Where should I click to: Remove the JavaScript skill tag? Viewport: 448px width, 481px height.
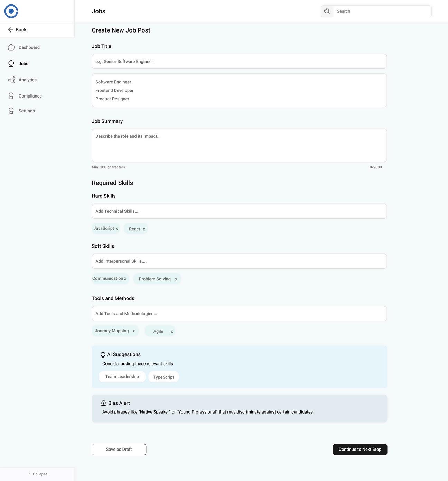tap(117, 229)
